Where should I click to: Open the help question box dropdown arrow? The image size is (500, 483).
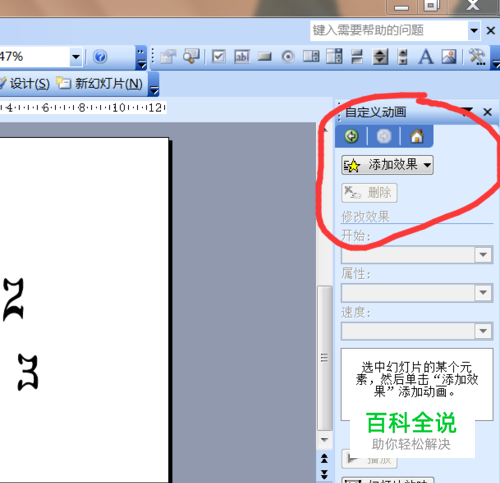(x=474, y=31)
